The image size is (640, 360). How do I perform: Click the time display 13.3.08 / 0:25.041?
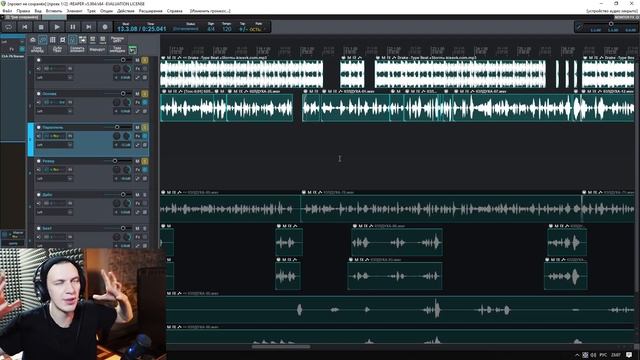pyautogui.click(x=142, y=29)
